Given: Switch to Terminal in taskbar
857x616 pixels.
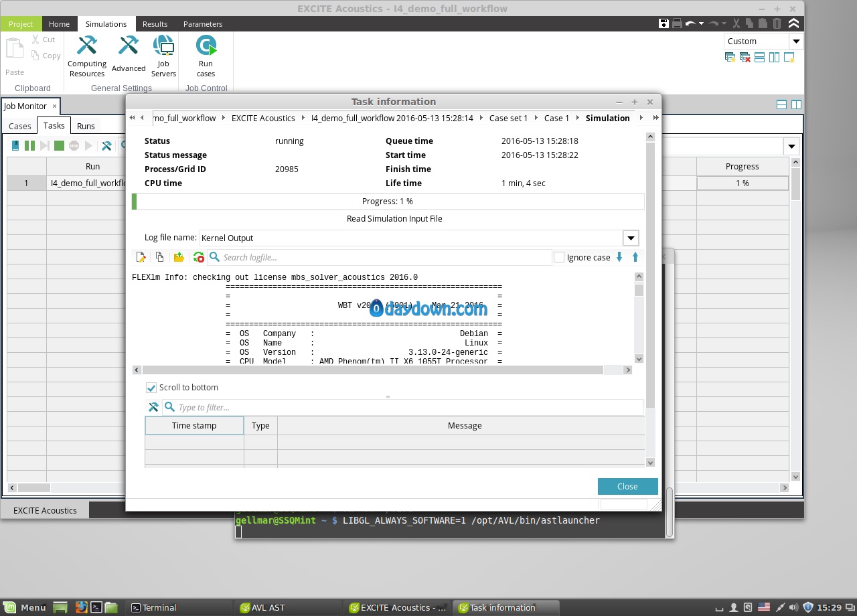Looking at the screenshot, I should 181,607.
